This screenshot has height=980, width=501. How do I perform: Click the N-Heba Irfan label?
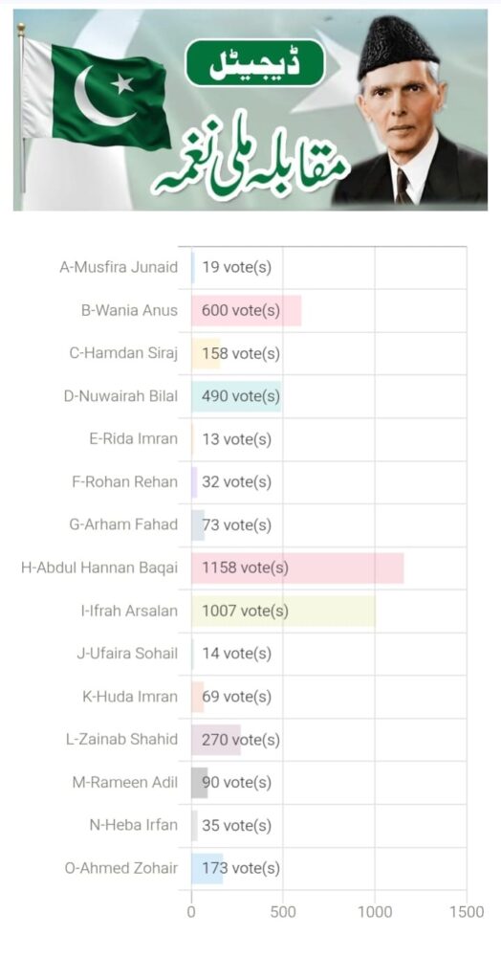(134, 825)
